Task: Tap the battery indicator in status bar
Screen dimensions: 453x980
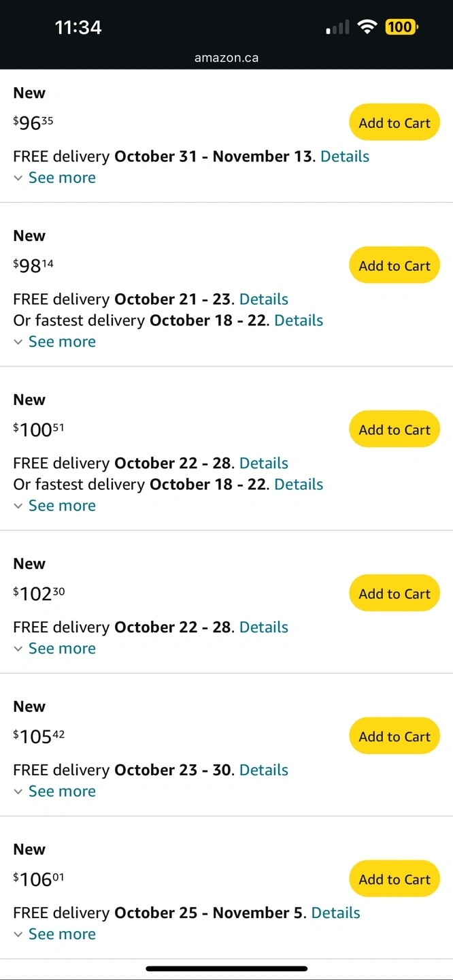Action: click(x=401, y=27)
